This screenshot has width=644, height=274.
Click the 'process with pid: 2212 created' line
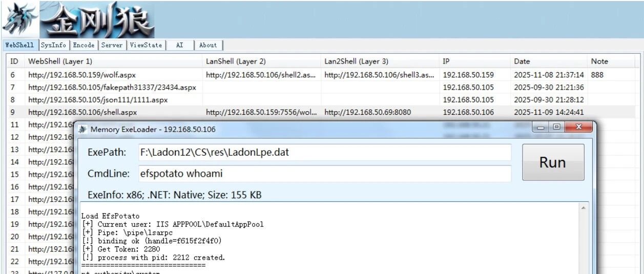click(x=153, y=257)
